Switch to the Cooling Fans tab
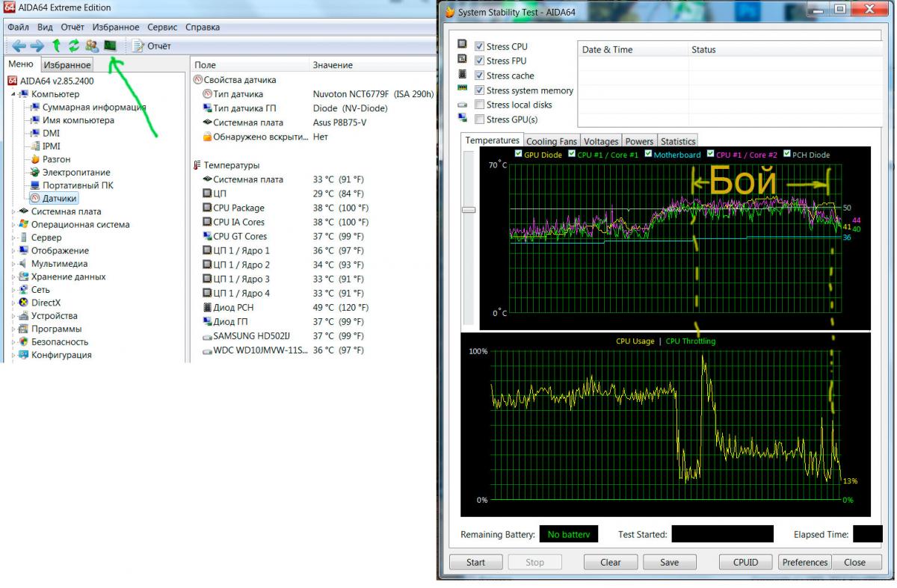 coord(552,141)
